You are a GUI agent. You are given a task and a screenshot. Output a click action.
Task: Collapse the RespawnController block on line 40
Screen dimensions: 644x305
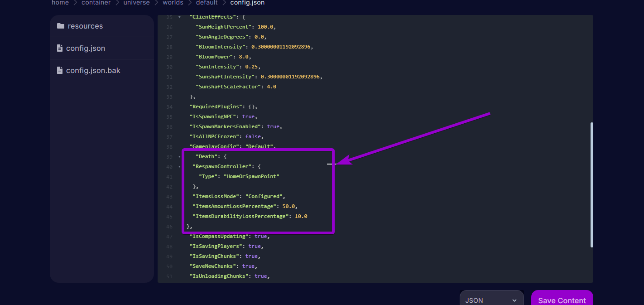[x=178, y=166]
